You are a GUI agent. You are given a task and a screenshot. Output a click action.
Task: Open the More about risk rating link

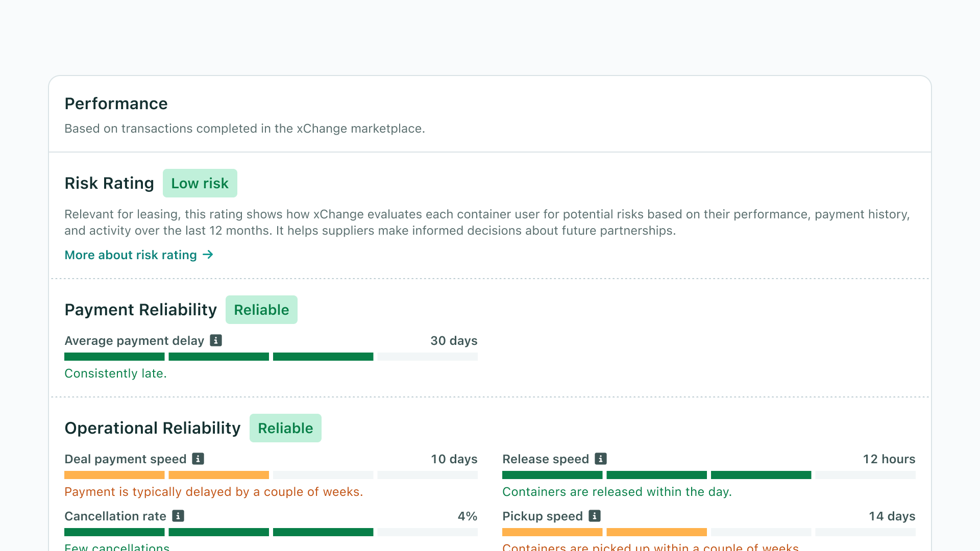(130, 255)
